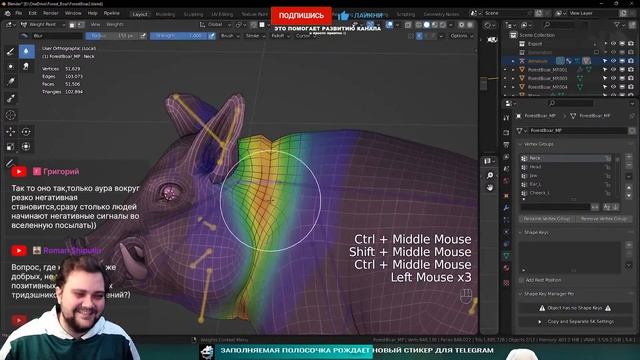Move vertex group up arrow
The height and width of the screenshot is (360, 640).
(629, 188)
